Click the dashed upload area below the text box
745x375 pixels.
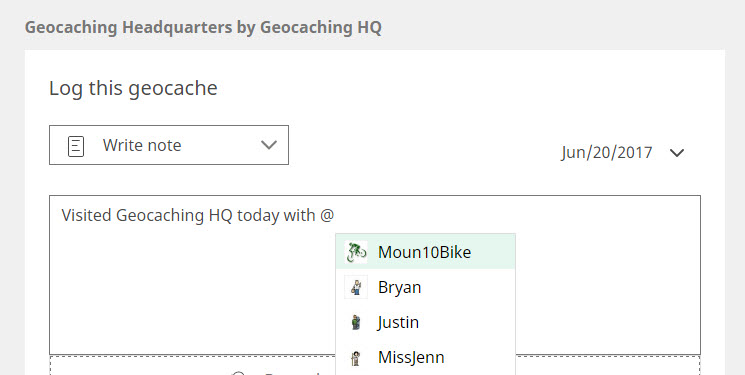[190, 366]
